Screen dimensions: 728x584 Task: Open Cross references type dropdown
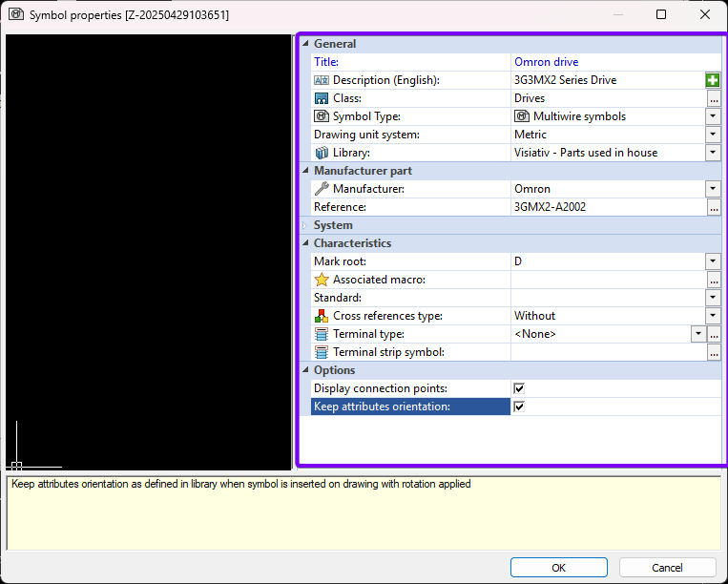click(x=713, y=316)
